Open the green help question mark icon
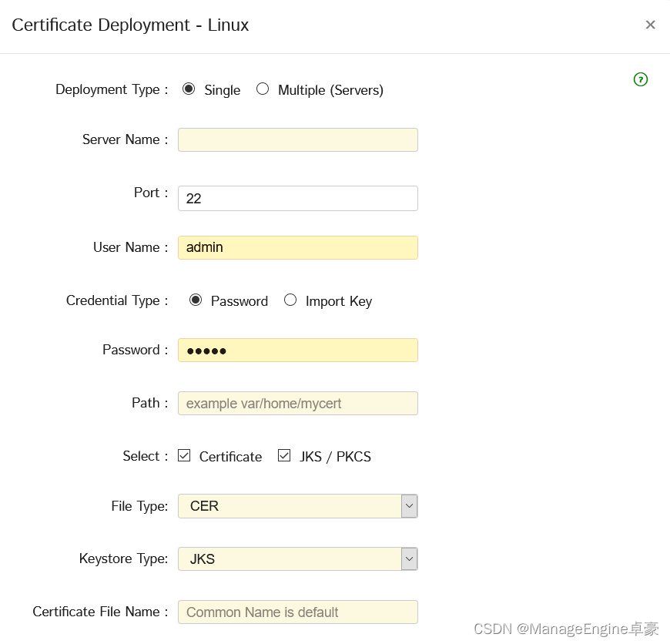Image resolution: width=670 pixels, height=644 pixels. click(640, 79)
